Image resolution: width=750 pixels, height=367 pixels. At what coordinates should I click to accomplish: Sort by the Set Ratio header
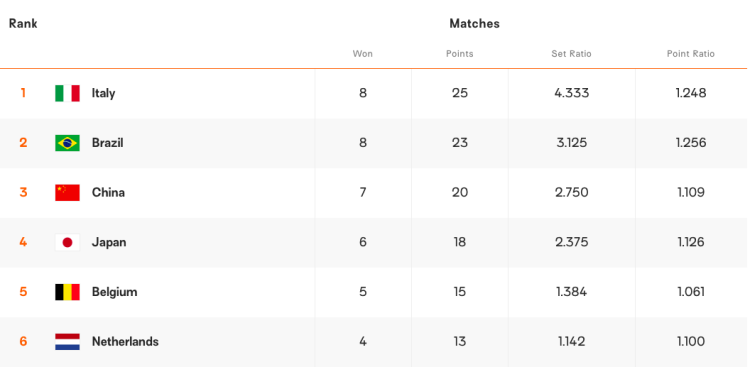pyautogui.click(x=572, y=54)
